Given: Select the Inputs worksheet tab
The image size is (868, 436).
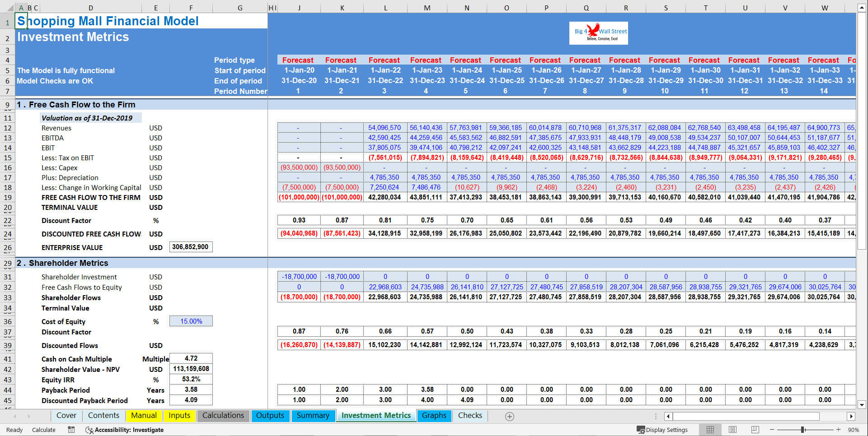Looking at the screenshot, I should 179,415.
